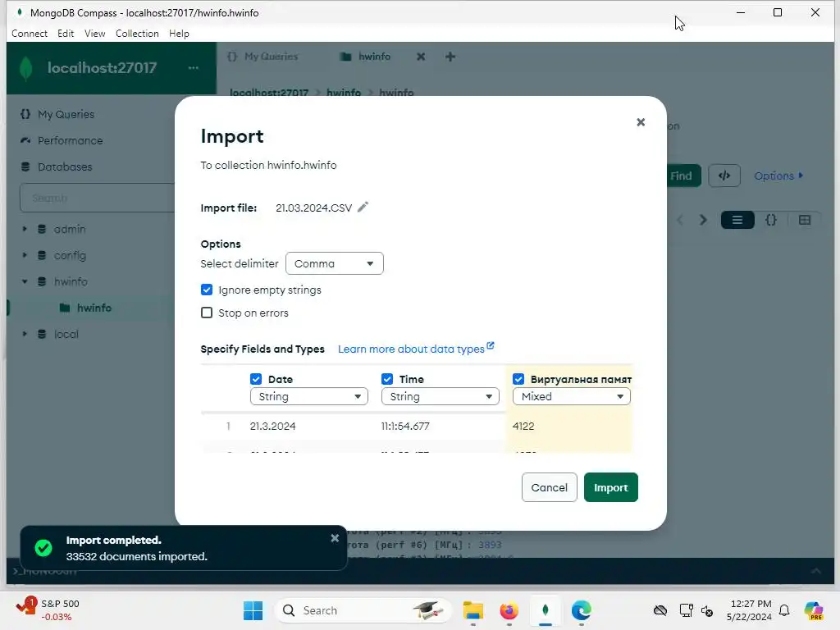Switch to list view

(737, 220)
